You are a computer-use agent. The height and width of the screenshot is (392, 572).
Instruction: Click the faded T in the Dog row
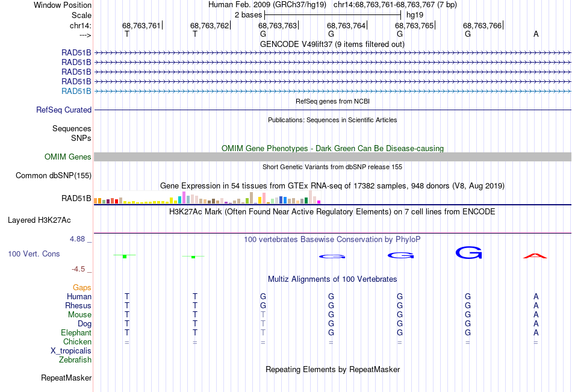click(x=263, y=324)
